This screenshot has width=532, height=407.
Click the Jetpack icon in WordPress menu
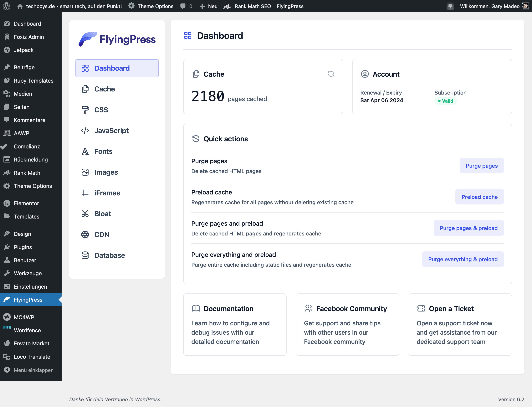pyautogui.click(x=7, y=50)
